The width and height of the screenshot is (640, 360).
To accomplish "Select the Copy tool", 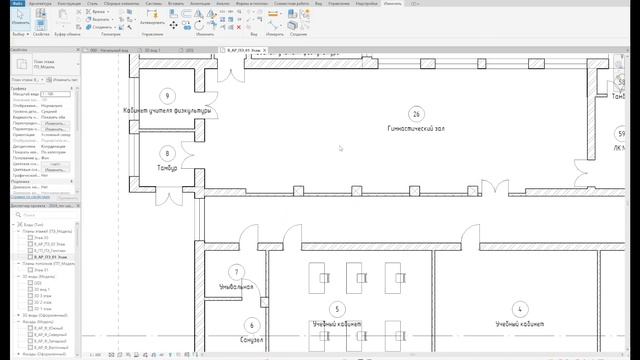I will click(x=187, y=26).
